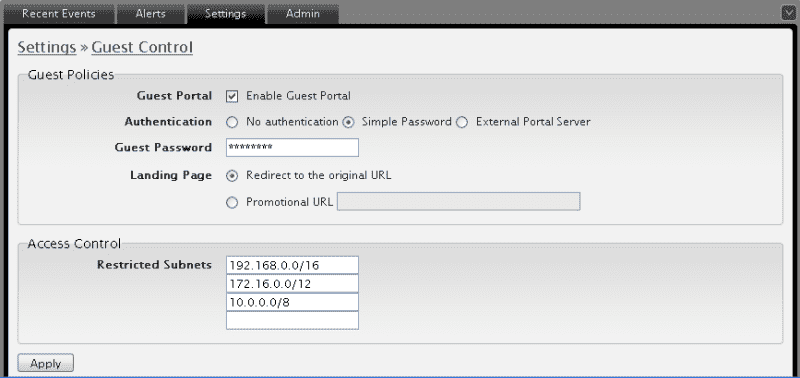Click the Promotional URL text field

coord(459,201)
